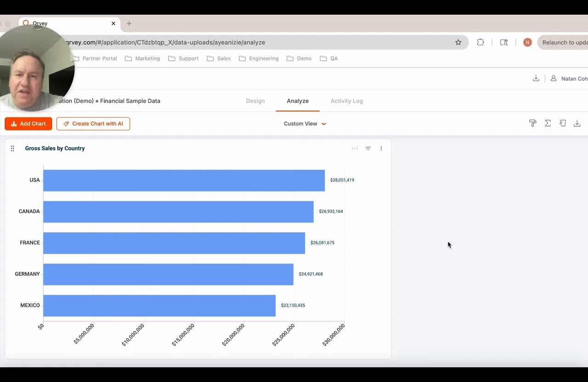Click the fit-to-width icon on the chart
Viewport: 588px width, 382px height.
point(355,148)
